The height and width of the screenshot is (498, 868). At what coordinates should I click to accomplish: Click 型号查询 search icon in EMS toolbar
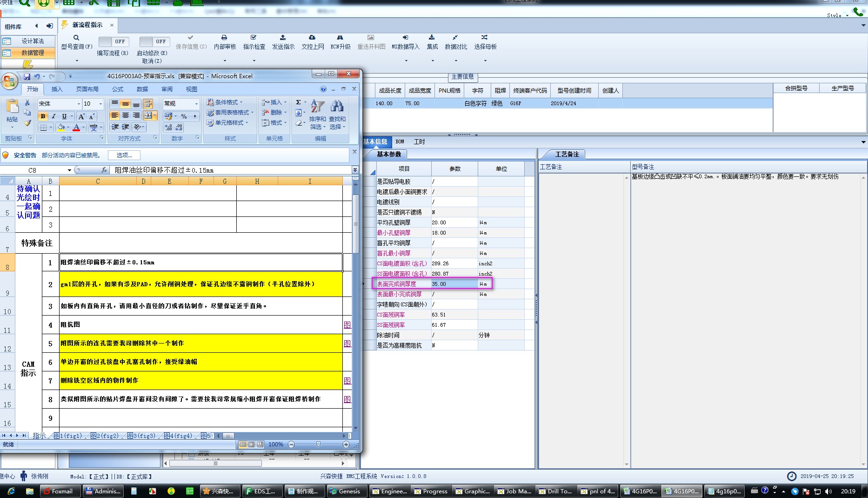76,38
